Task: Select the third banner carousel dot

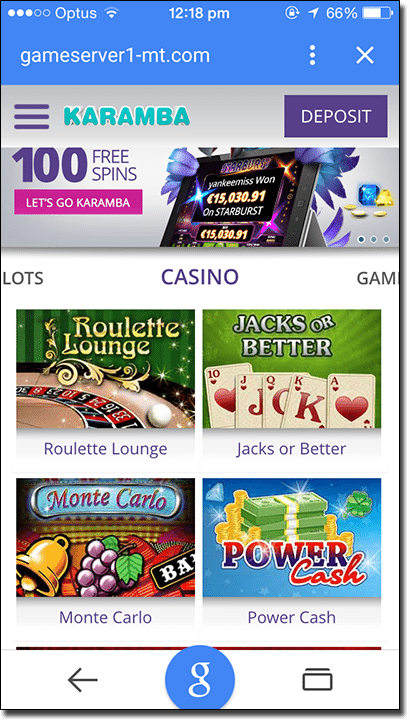Action: click(386, 239)
